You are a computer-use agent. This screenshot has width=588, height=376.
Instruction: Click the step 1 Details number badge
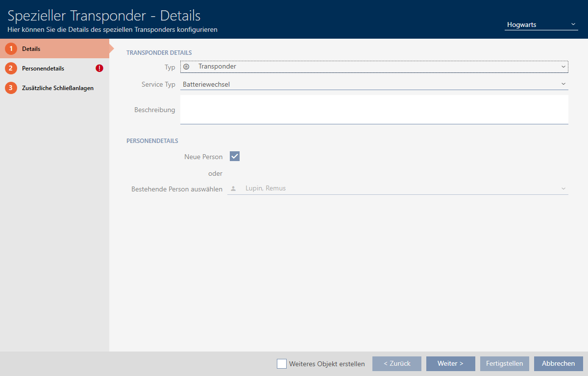tap(11, 49)
